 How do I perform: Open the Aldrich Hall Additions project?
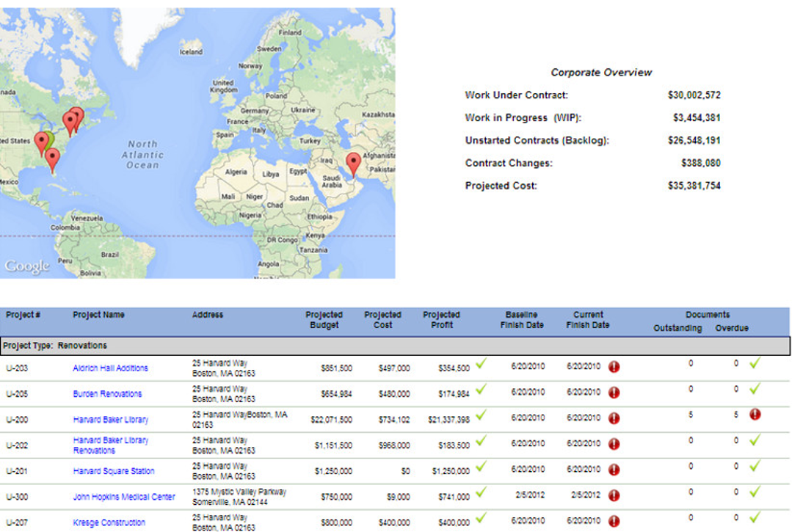pos(110,368)
